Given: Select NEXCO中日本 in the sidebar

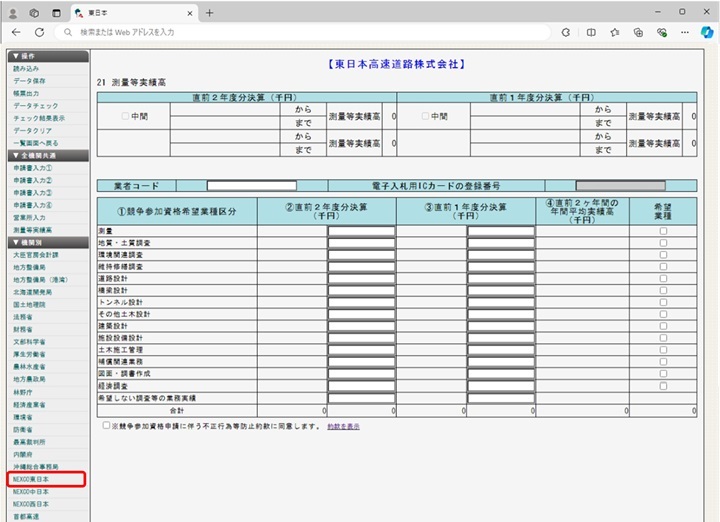Looking at the screenshot, I should (31, 492).
